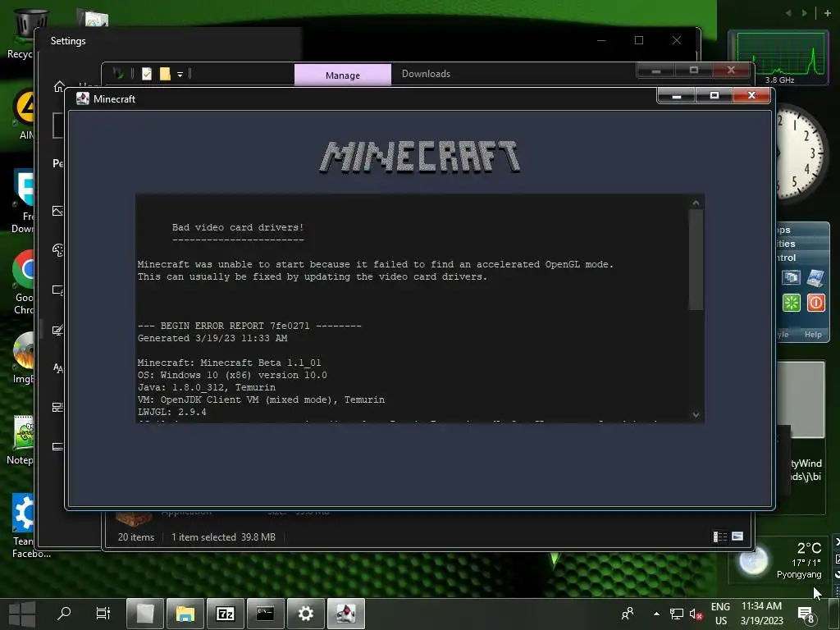Click the analog clock gadget
The image size is (840, 630).
(801, 153)
